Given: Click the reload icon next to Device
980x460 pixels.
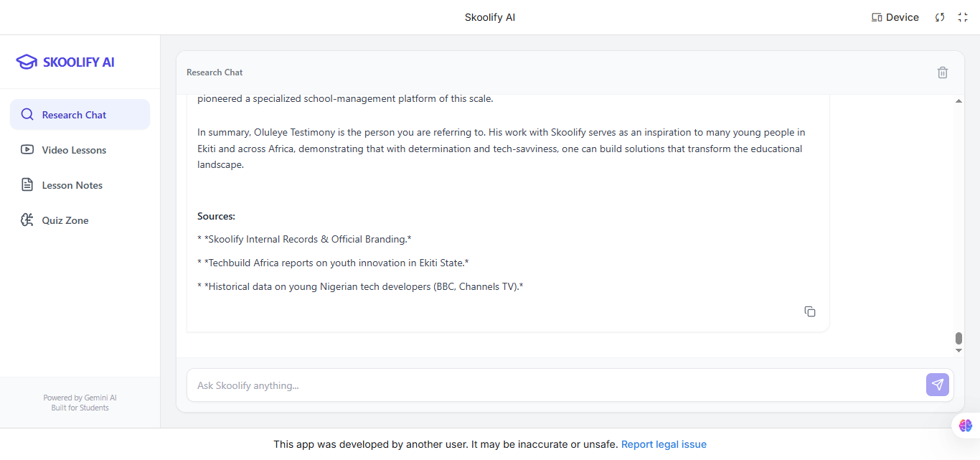Looking at the screenshot, I should [x=940, y=17].
